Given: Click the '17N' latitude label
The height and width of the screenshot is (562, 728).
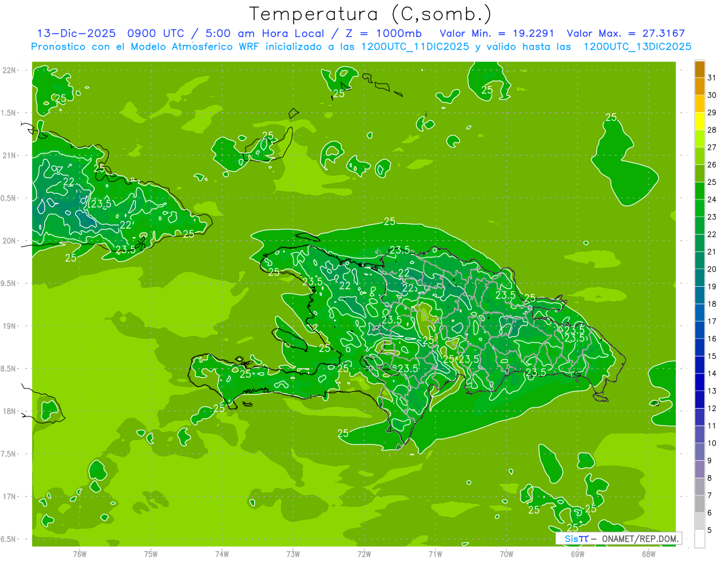Looking at the screenshot, I should (x=10, y=497).
